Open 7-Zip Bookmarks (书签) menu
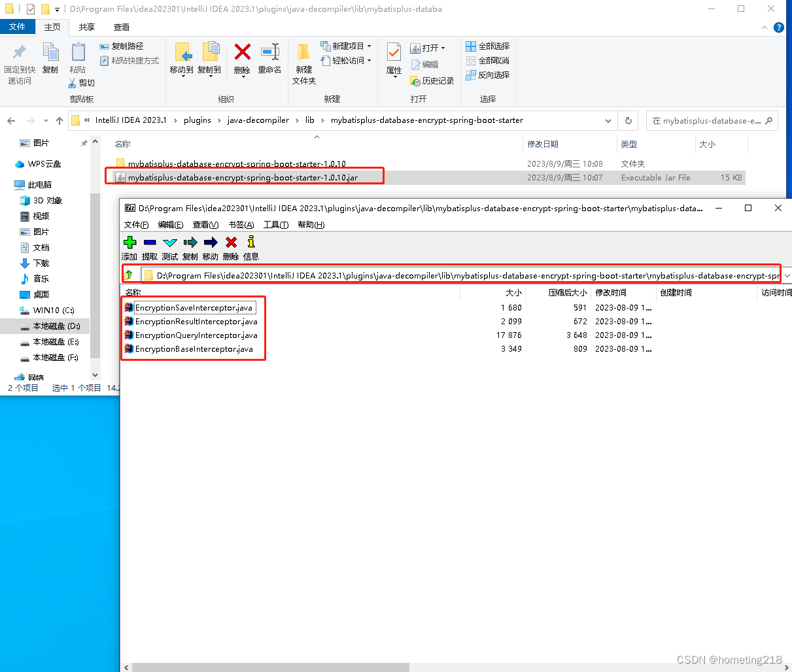The height and width of the screenshot is (672, 792). click(241, 225)
